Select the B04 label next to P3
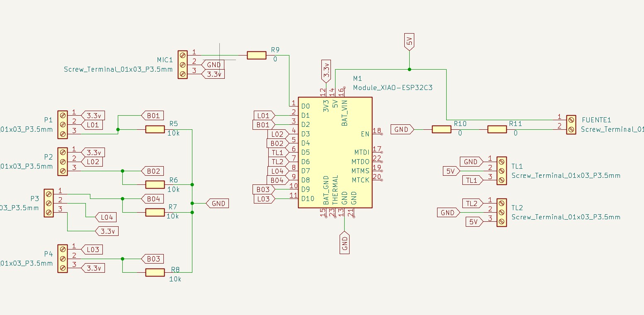Screen dimensions: 644x315 coord(153,199)
